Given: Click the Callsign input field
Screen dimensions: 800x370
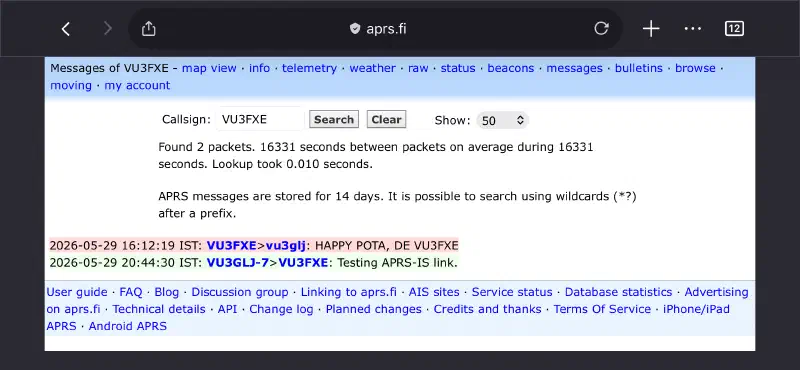Looking at the screenshot, I should coord(260,119).
